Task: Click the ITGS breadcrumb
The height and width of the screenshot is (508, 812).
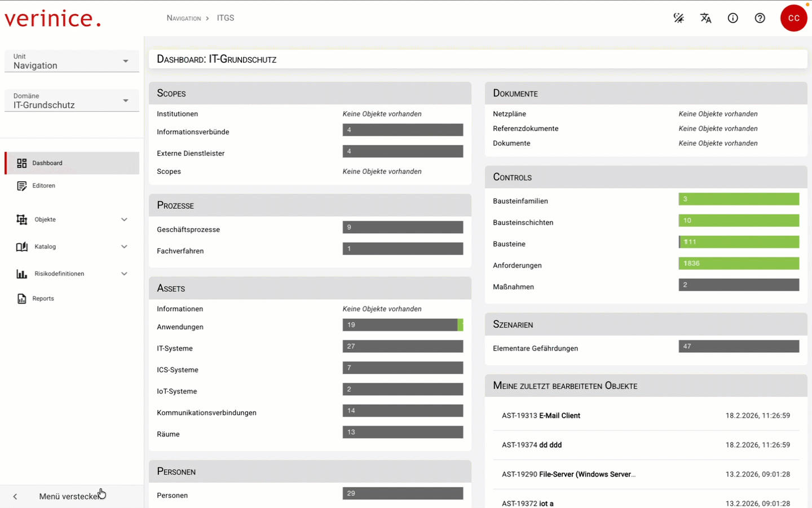Action: 226,18
